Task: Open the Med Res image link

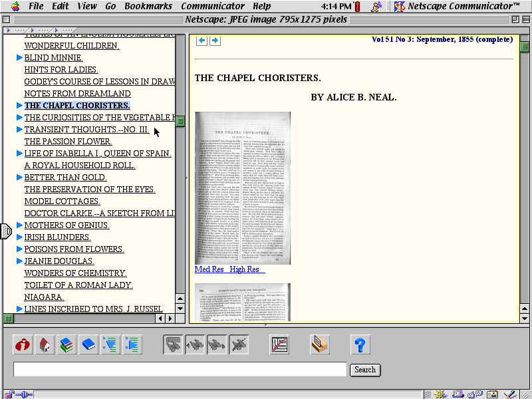Action: (x=209, y=269)
